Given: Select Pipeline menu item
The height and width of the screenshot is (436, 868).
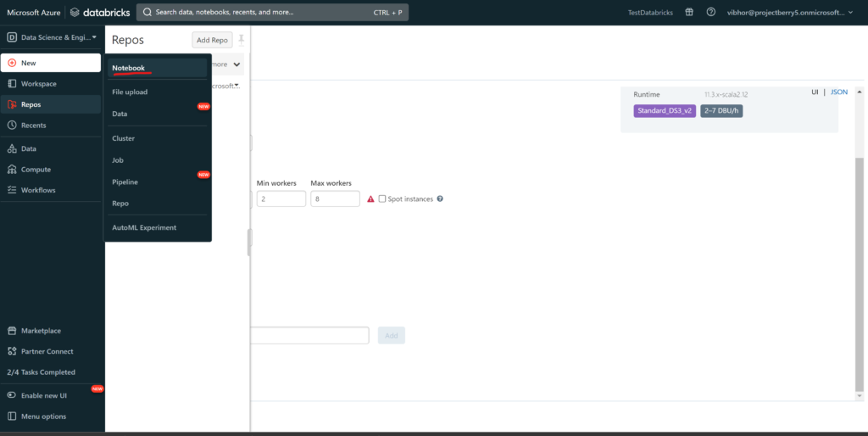Looking at the screenshot, I should click(157, 182).
